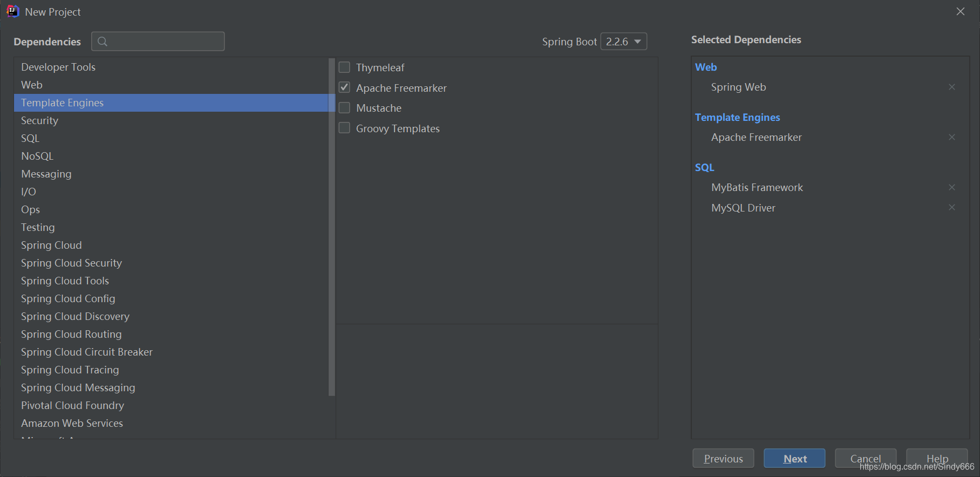This screenshot has width=980, height=477.
Task: Select the I/O category
Action: click(x=171, y=192)
